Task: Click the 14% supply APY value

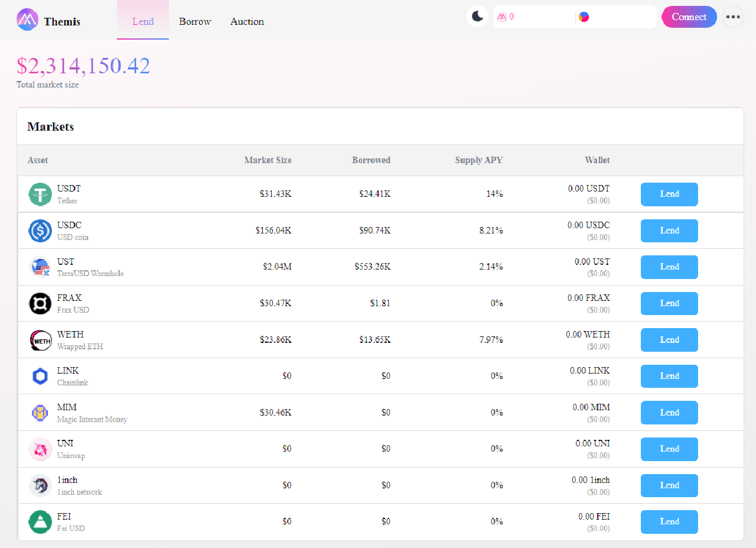Action: click(x=494, y=194)
